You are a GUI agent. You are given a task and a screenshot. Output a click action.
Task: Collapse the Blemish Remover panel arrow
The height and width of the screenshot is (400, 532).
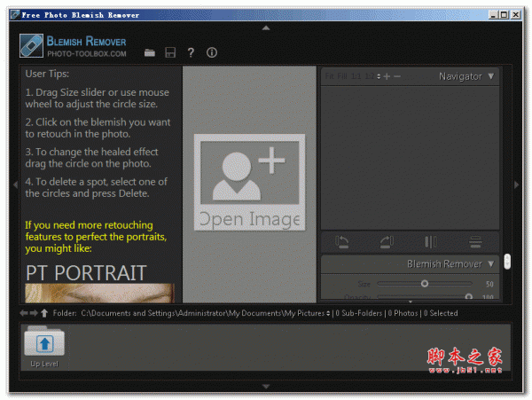tap(491, 264)
